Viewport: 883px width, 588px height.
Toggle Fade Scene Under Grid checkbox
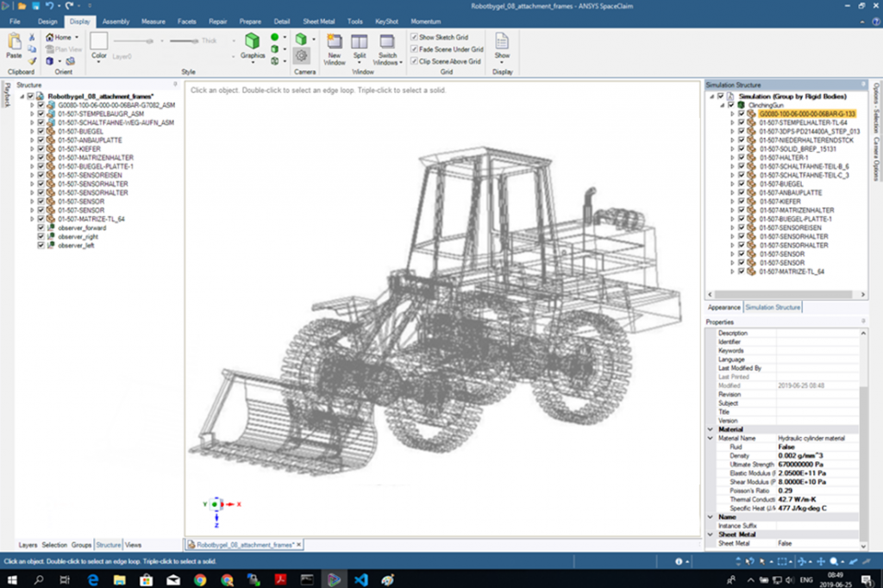[415, 49]
